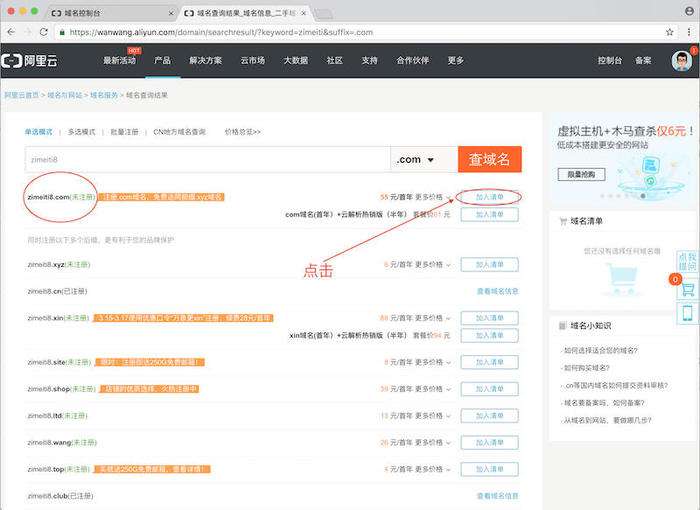Expand 更多价格 for zimeiti8.com

pos(433,197)
